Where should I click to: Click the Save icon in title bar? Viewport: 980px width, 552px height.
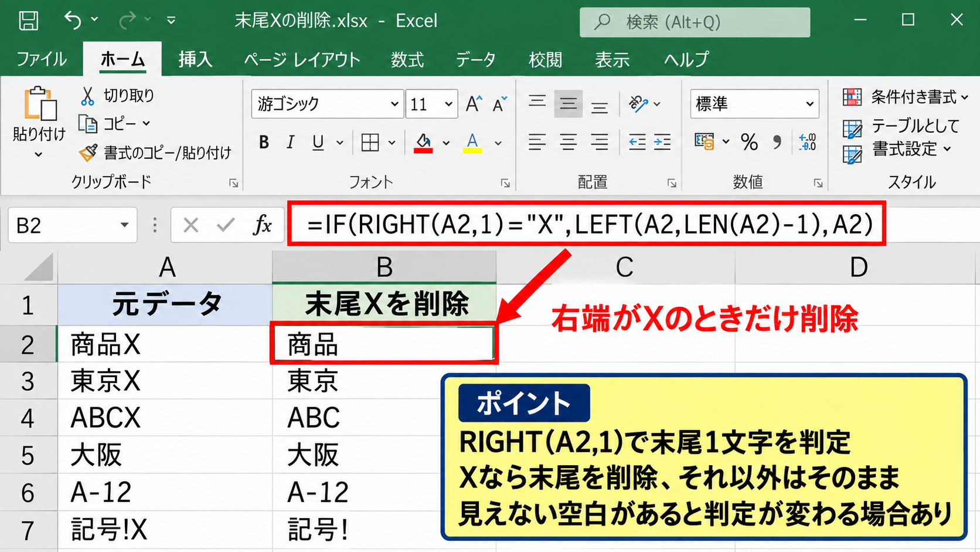click(x=28, y=21)
